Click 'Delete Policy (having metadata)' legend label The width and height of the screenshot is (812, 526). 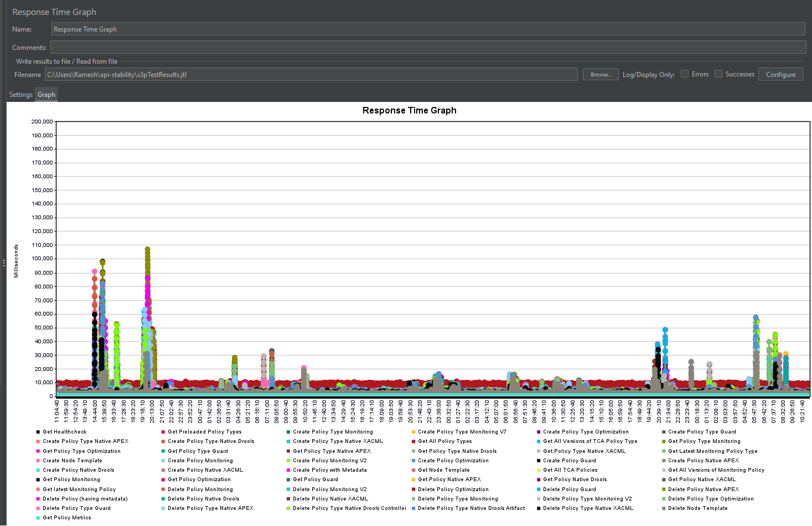85,499
